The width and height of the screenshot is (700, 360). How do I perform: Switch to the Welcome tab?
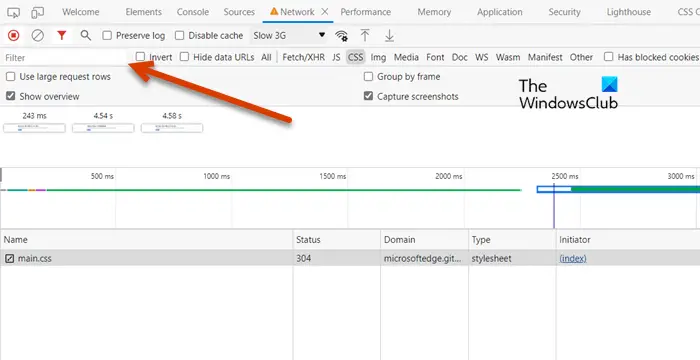(x=80, y=12)
